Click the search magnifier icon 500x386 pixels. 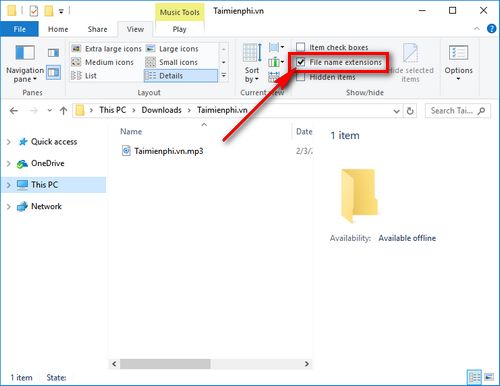coord(481,111)
